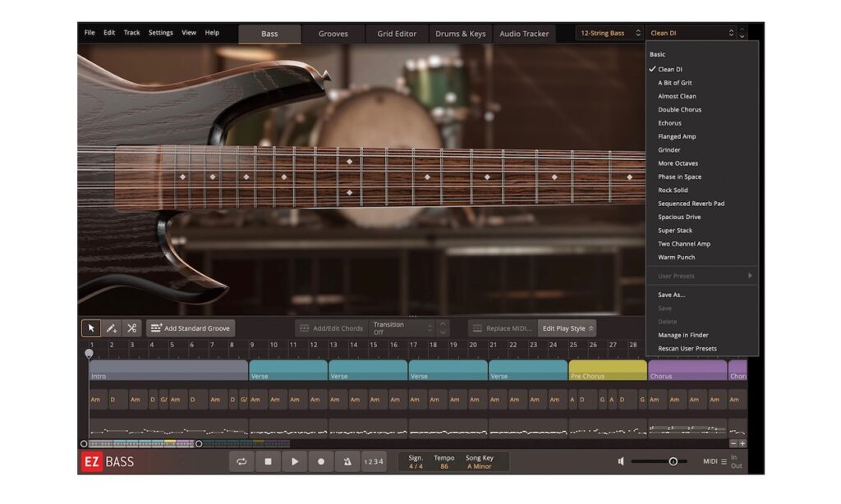Open the Song Key A Minor selector
841x504 pixels.
pos(479,466)
